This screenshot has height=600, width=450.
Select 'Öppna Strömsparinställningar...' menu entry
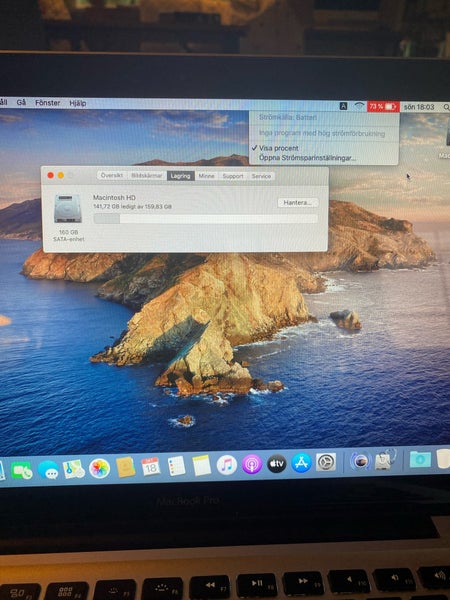click(x=308, y=158)
